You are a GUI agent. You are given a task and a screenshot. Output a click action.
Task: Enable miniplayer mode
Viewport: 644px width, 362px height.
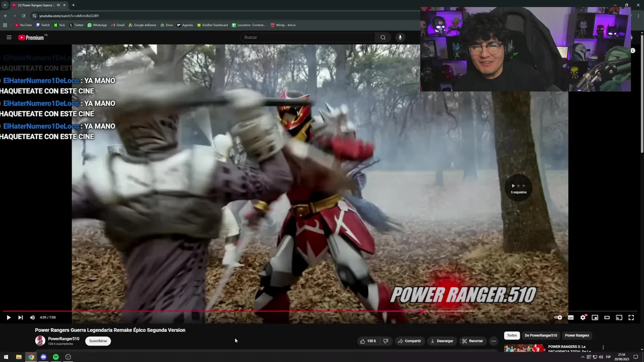click(x=595, y=317)
